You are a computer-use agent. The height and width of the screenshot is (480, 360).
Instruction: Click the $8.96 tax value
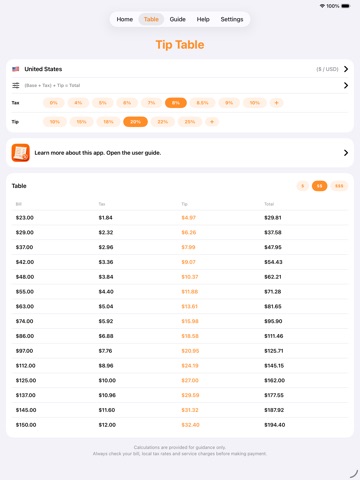(x=106, y=366)
